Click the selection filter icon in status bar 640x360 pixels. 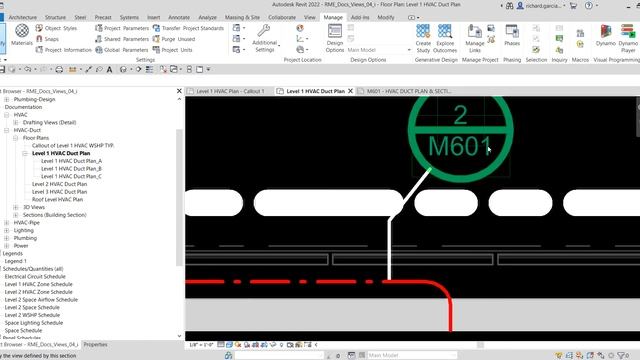point(621,356)
